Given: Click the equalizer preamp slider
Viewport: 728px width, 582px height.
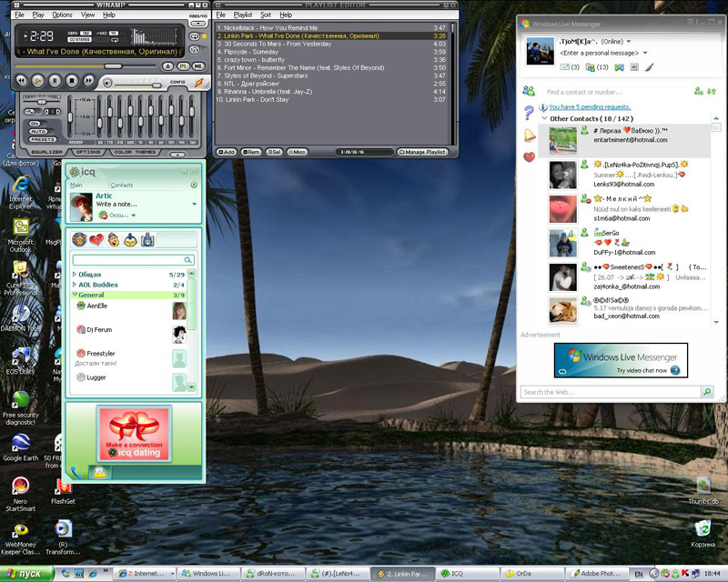Looking at the screenshot, I should point(70,117).
